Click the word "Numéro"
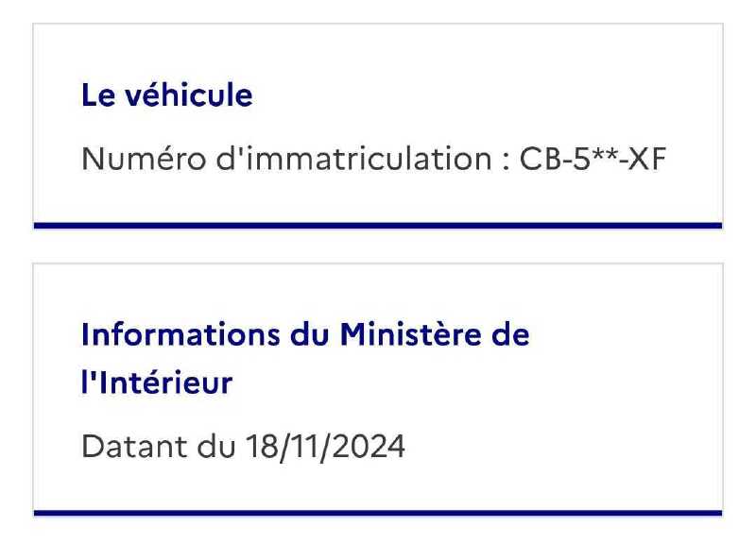 coord(144,159)
